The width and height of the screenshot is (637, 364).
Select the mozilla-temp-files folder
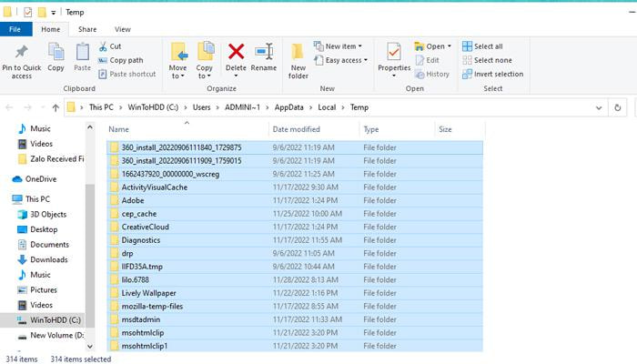295,307
